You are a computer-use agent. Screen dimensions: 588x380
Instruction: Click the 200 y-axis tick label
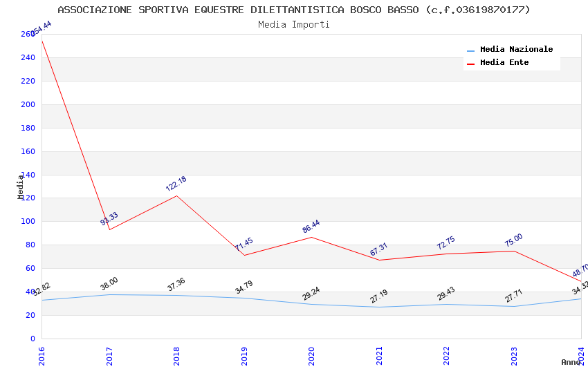[x=28, y=104]
